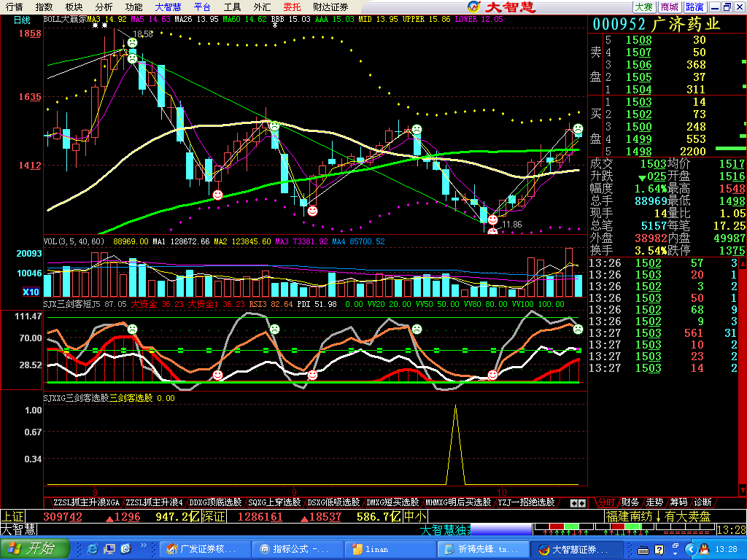Click the 日线 period label
The width and height of the screenshot is (747, 560).
click(22, 20)
